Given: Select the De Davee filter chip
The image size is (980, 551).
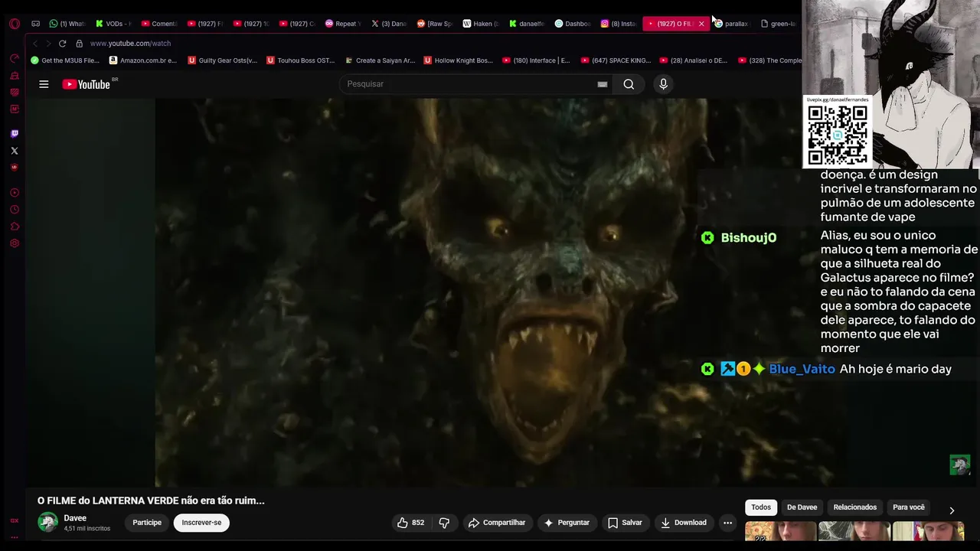Looking at the screenshot, I should point(802,507).
